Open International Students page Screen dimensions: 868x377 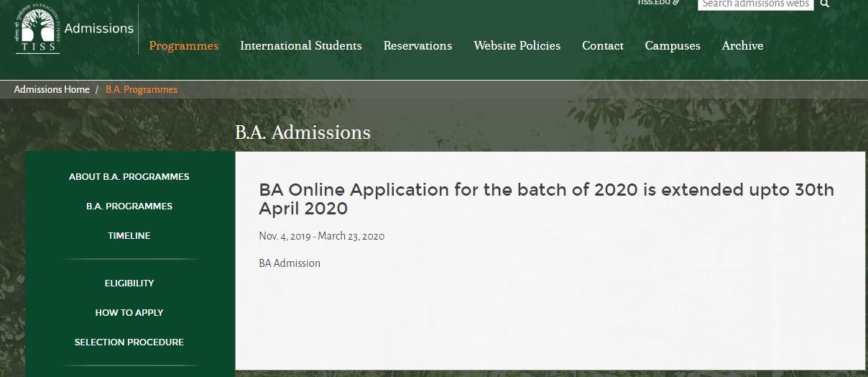point(301,46)
